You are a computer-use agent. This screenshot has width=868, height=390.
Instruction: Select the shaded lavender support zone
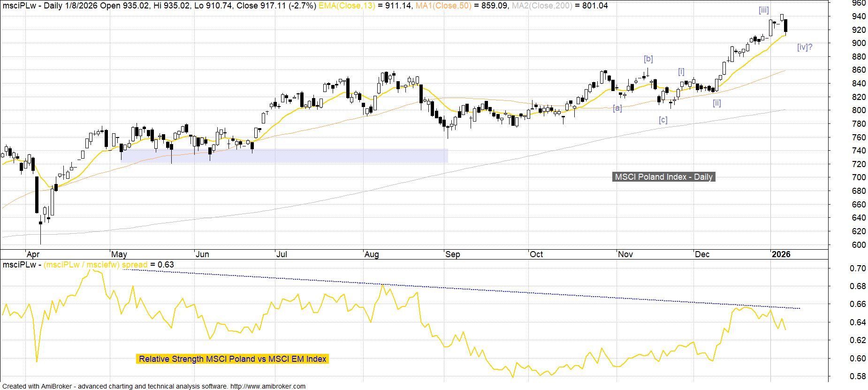click(x=284, y=156)
